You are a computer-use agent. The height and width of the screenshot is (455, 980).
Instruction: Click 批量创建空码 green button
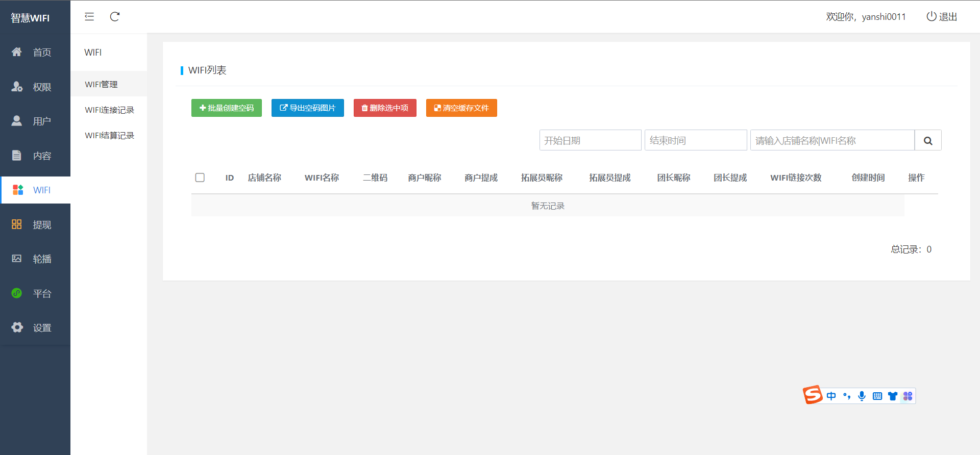click(x=227, y=108)
